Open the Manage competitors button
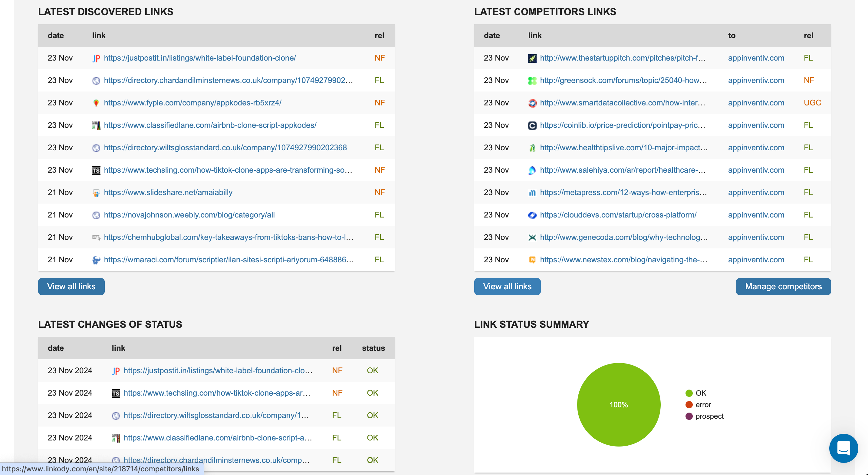The height and width of the screenshot is (475, 868). [783, 286]
